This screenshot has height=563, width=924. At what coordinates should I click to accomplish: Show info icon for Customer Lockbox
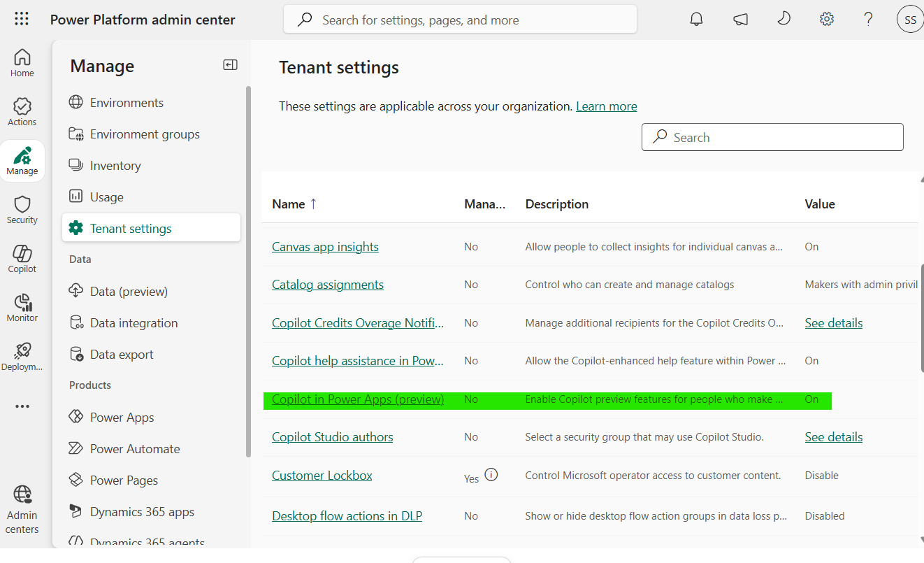[491, 475]
